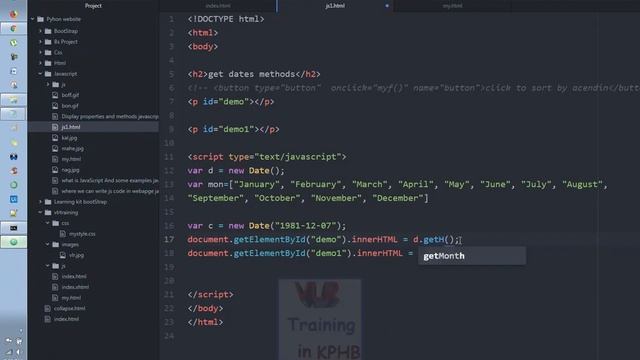The image size is (640, 360).
Task: Open vlr.jpg in the images folder
Action: coord(76,255)
